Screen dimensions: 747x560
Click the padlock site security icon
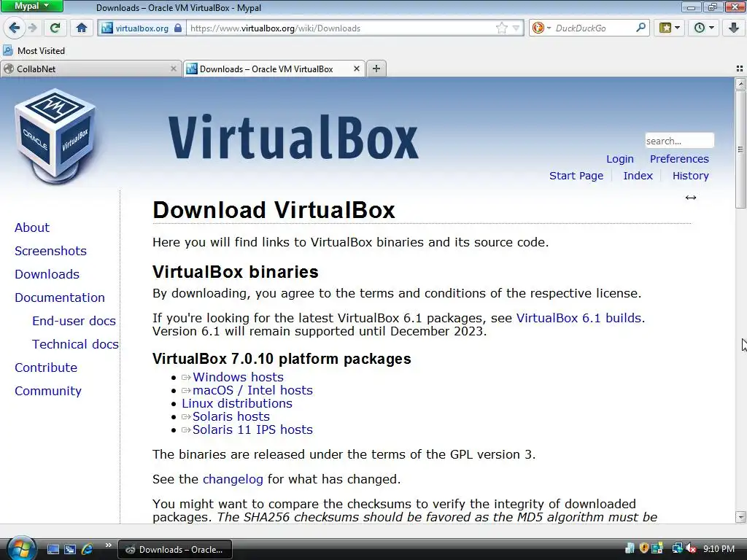tap(178, 28)
